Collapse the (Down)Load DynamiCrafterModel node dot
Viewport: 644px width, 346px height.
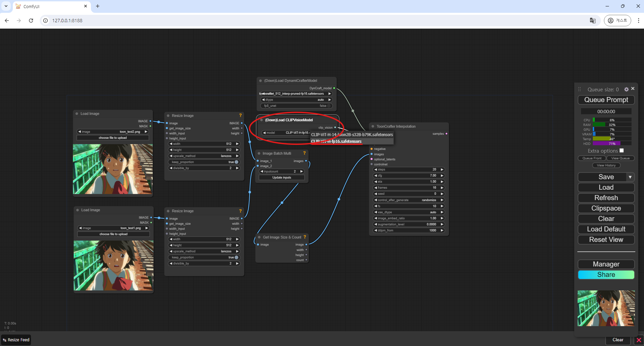[260, 81]
